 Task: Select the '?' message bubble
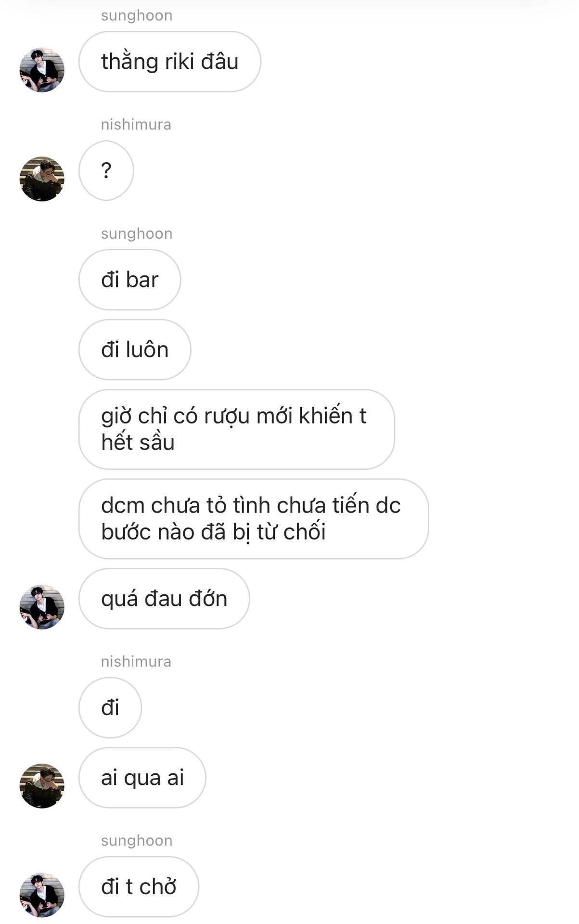click(x=106, y=171)
